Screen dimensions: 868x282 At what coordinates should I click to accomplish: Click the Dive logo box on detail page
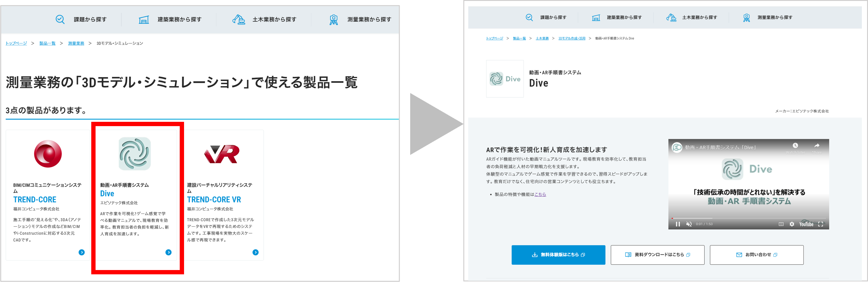505,79
